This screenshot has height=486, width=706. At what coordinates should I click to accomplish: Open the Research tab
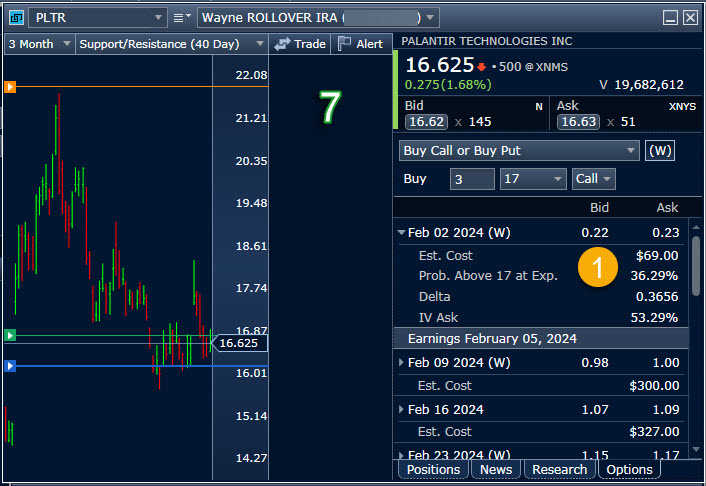pyautogui.click(x=559, y=469)
